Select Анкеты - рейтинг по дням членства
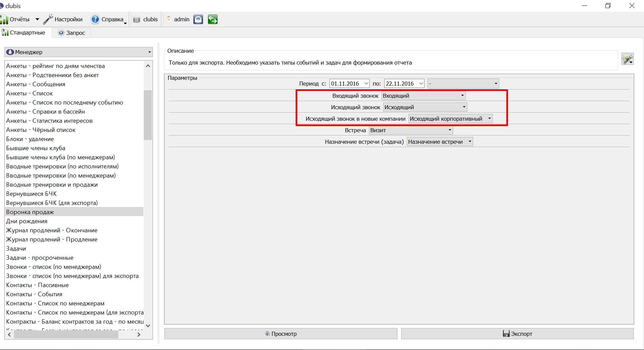The image size is (644, 350). click(74, 66)
